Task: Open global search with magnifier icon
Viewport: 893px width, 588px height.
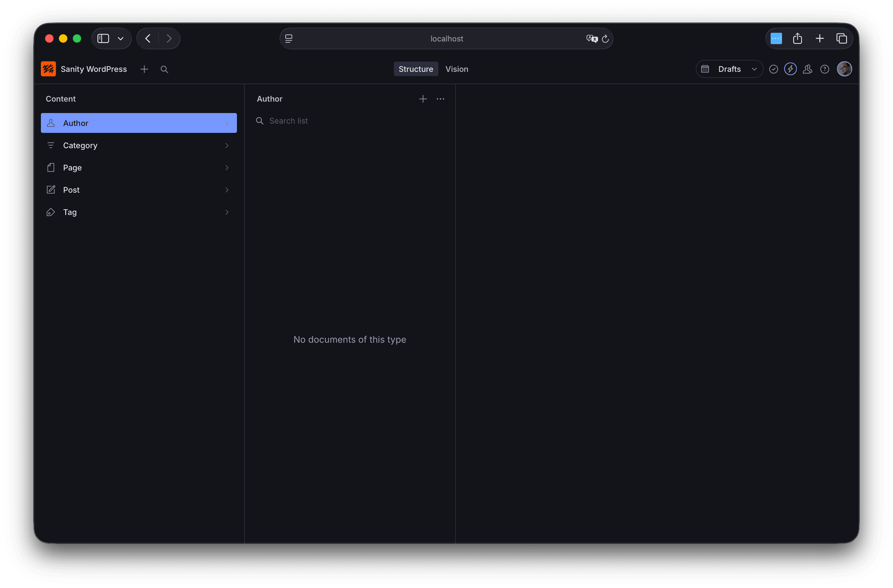Action: click(164, 69)
